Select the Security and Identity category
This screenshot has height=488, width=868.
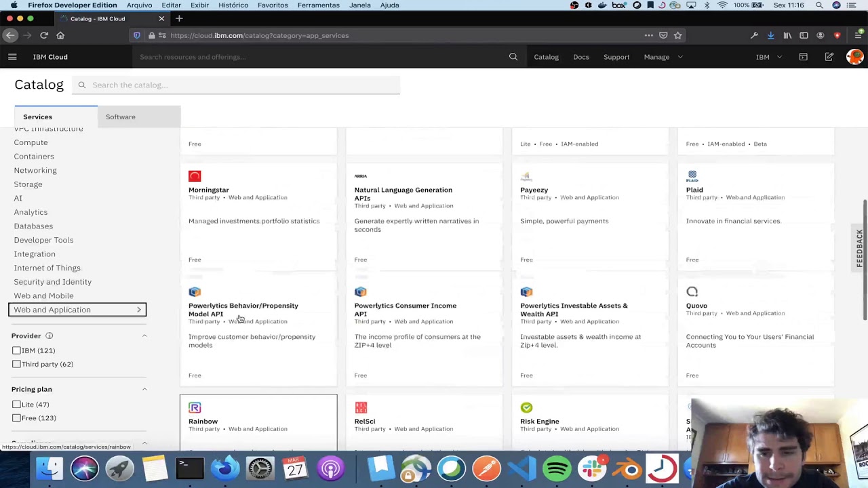[53, 281]
